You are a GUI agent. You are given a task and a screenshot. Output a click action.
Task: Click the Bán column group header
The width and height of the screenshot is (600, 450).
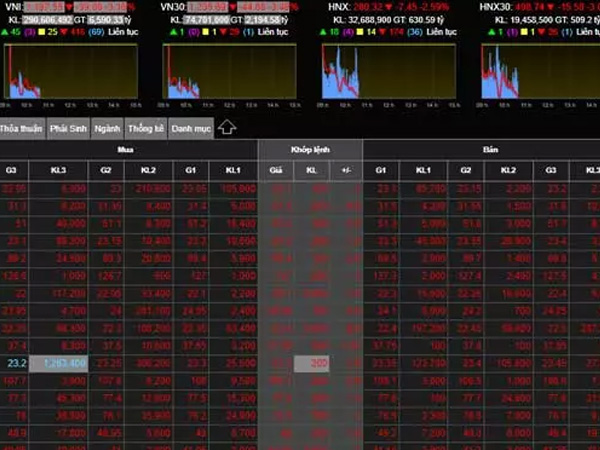pos(490,150)
